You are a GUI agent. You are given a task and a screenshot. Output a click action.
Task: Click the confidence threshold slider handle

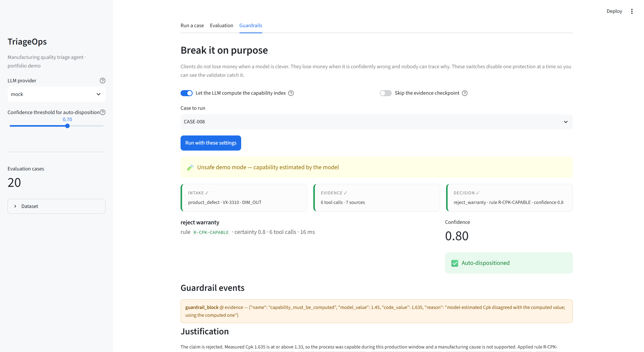coord(67,126)
